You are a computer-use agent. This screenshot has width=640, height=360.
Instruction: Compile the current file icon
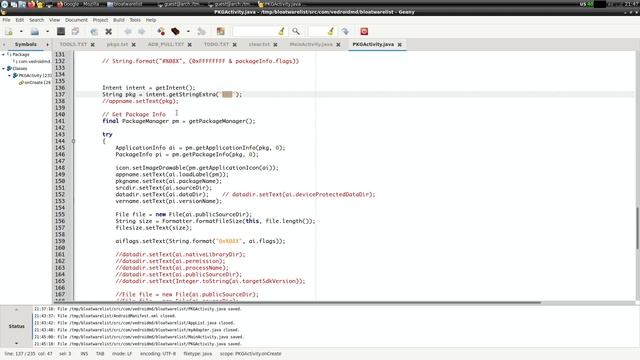(161, 31)
